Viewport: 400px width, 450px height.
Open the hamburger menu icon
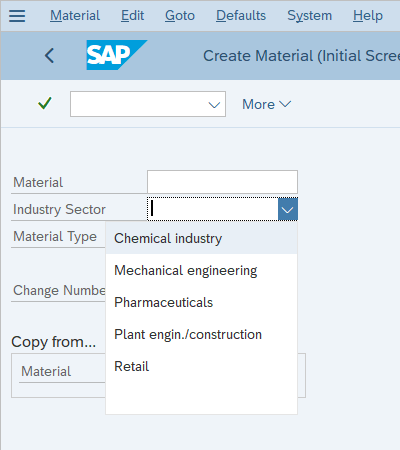[17, 16]
